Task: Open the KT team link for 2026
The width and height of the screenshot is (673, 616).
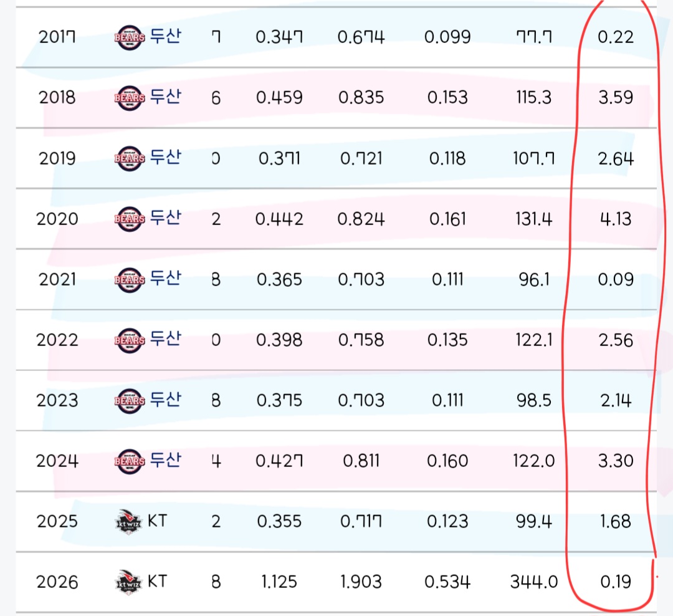Action: (x=158, y=581)
